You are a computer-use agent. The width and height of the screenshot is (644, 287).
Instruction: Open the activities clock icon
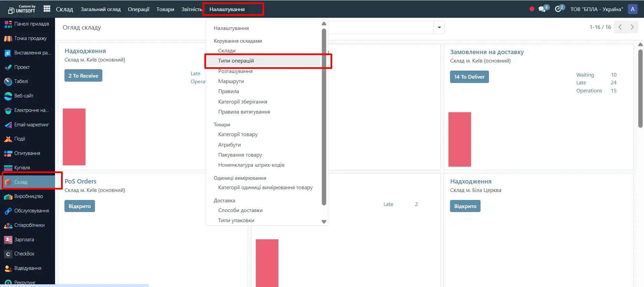tap(558, 9)
